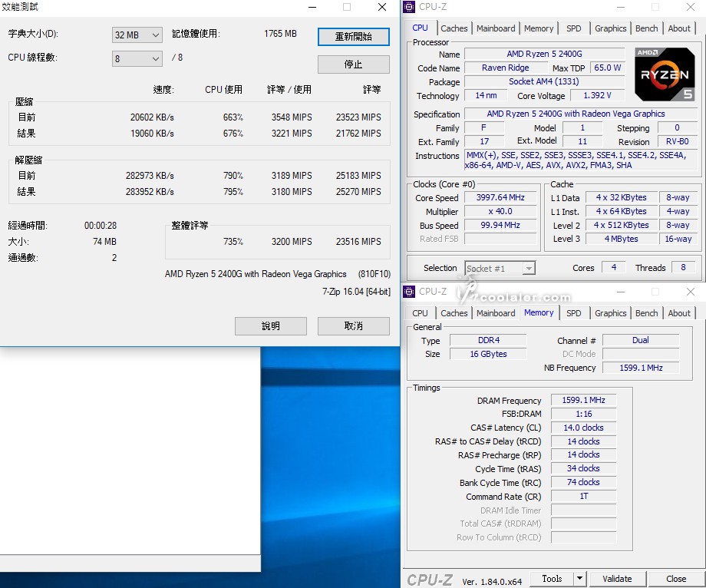
Task: Click the Core Voltage value 1.392 V
Action: click(598, 95)
